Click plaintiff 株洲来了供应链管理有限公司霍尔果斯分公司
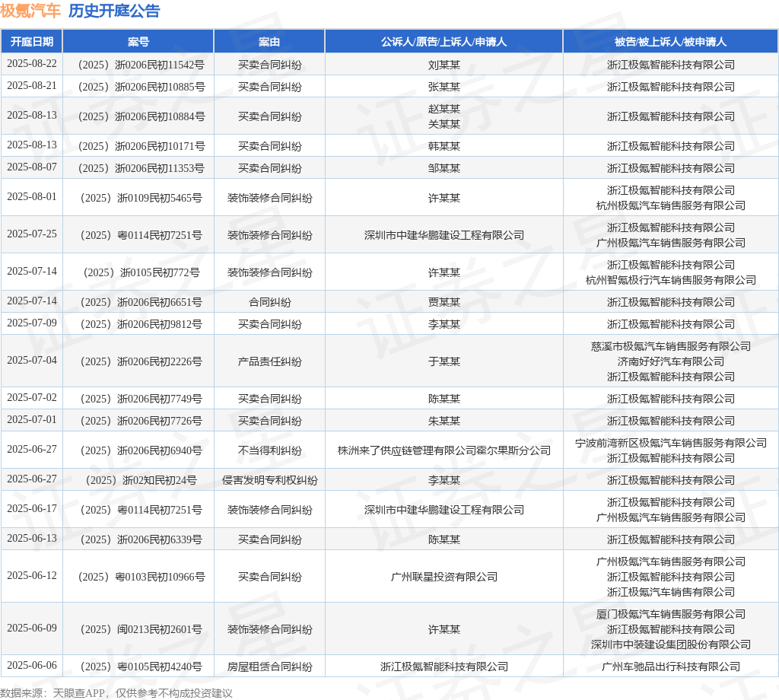 [x=444, y=450]
